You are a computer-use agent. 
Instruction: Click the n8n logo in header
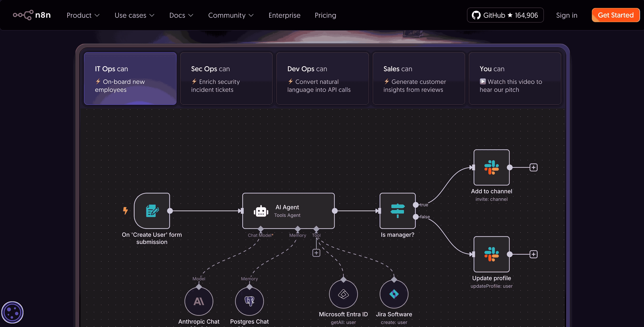(32, 15)
